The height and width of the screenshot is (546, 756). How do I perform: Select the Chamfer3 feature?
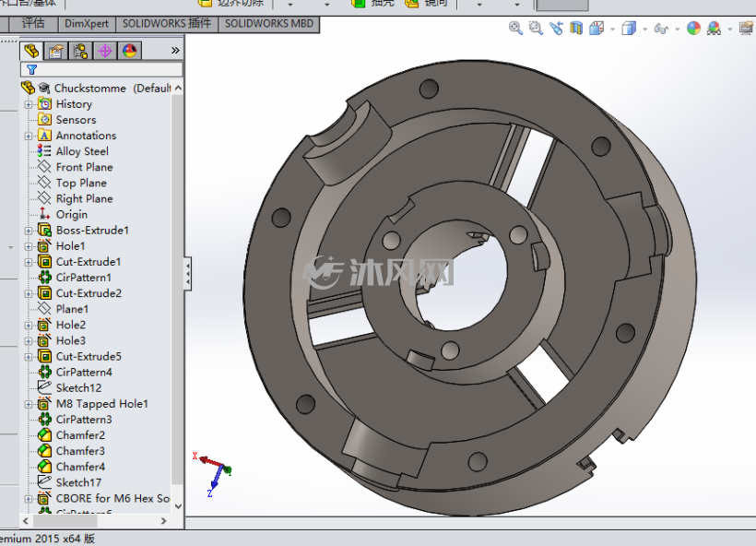(x=71, y=451)
